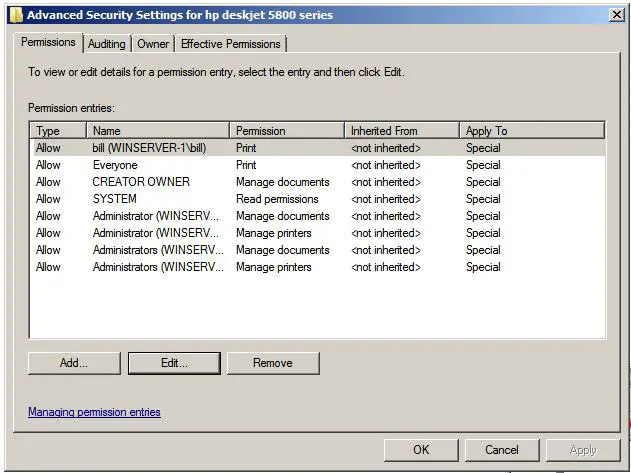Viewport: 631px width, 473px height.
Task: Sort by the Name column header
Action: (x=158, y=131)
